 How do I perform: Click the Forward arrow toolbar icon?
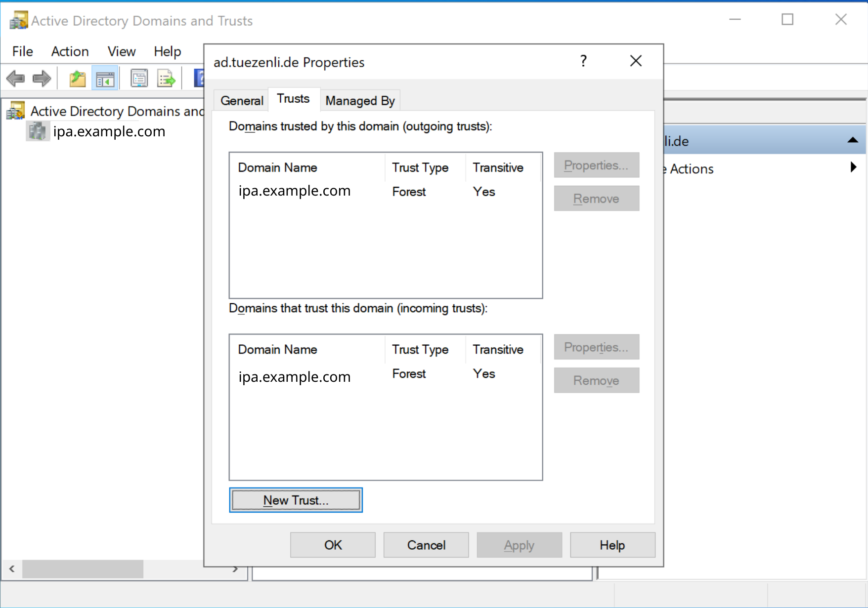(42, 79)
